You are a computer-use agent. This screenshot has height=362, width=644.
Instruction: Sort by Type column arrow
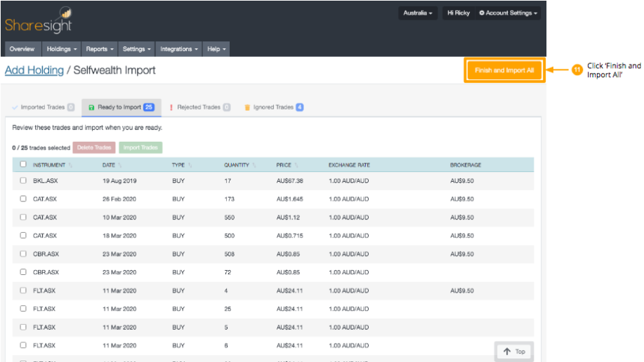[x=190, y=165]
